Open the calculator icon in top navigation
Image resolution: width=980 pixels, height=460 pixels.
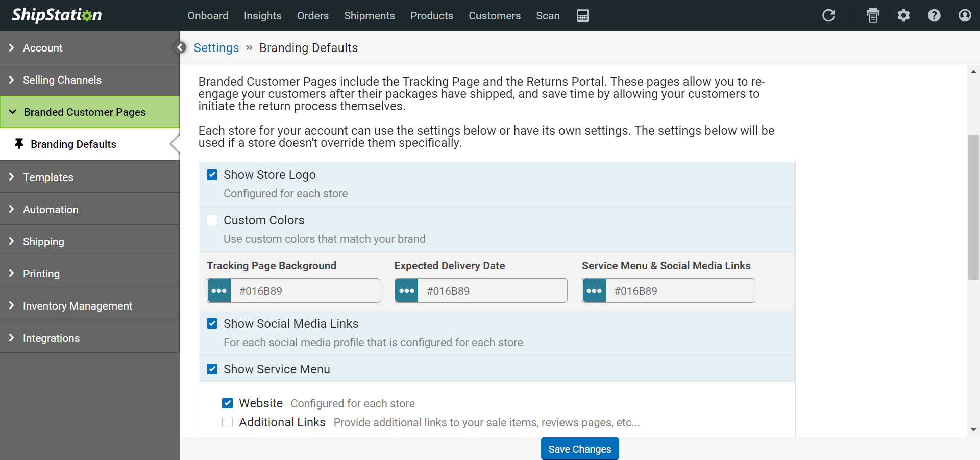[x=582, y=16]
